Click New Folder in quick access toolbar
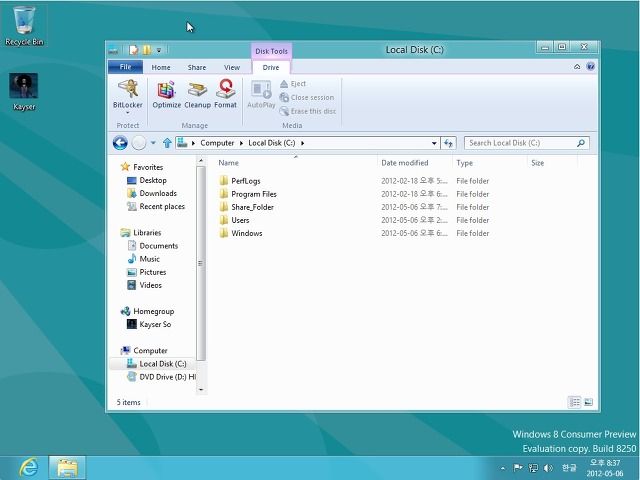Viewport: 640px width, 480px height. click(x=147, y=50)
